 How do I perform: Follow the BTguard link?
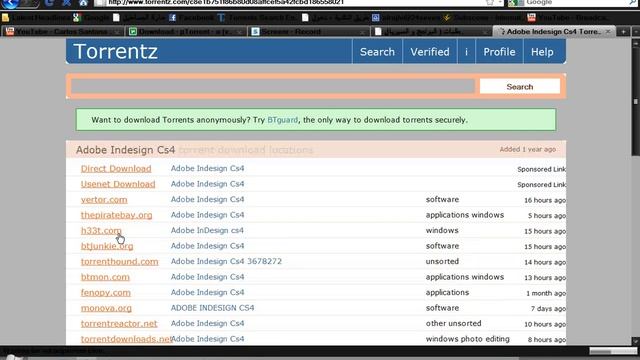tap(282, 120)
